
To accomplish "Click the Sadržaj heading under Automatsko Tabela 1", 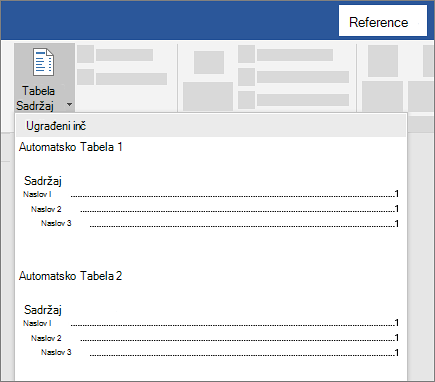I will 43,181.
